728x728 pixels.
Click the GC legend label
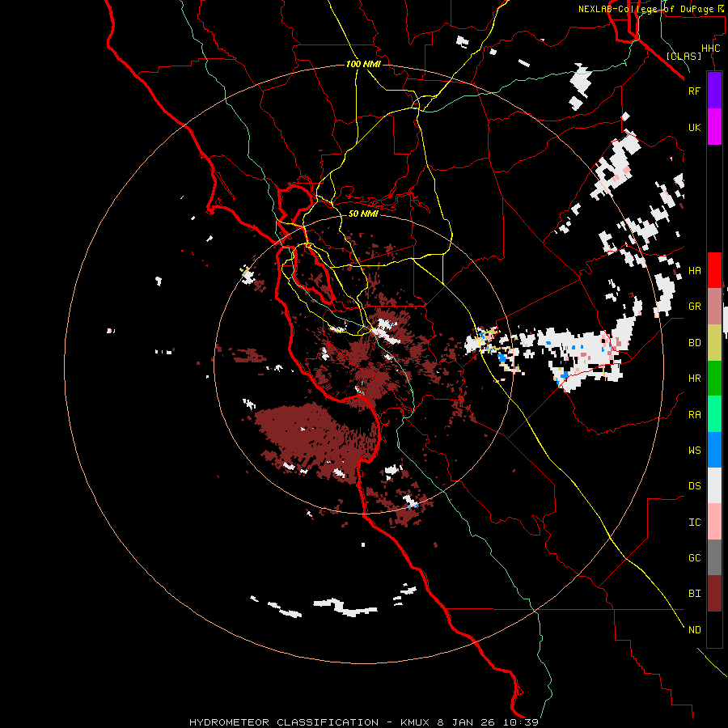pos(694,558)
